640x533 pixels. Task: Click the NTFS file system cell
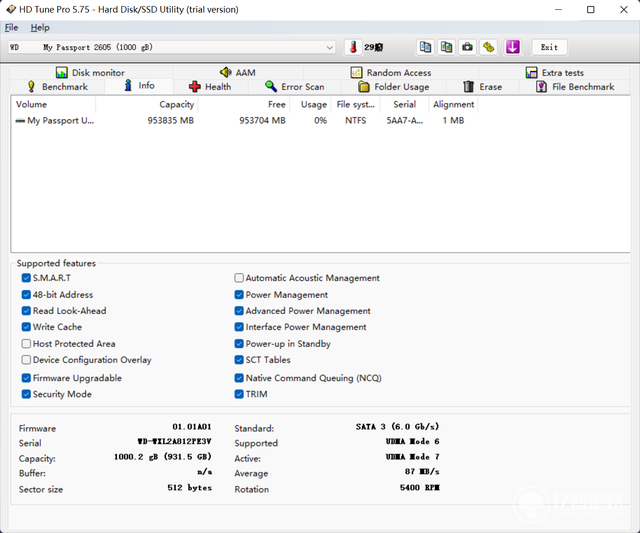[x=356, y=121]
